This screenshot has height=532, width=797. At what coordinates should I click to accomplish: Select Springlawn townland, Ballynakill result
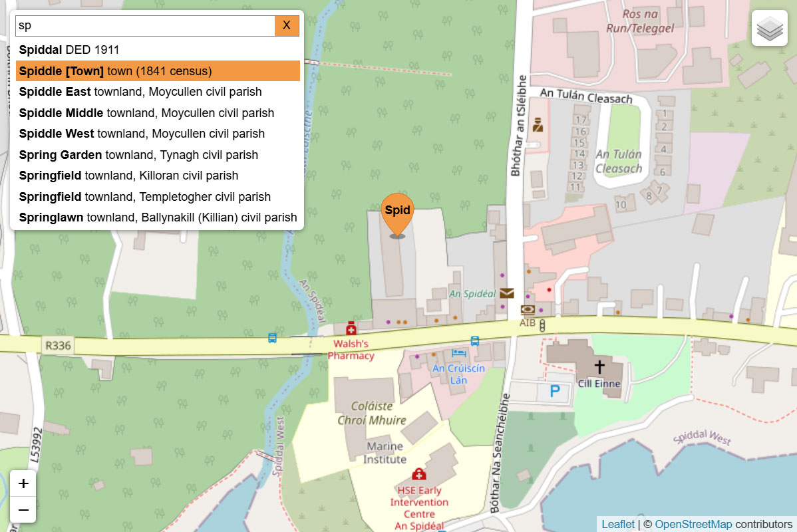coord(158,217)
